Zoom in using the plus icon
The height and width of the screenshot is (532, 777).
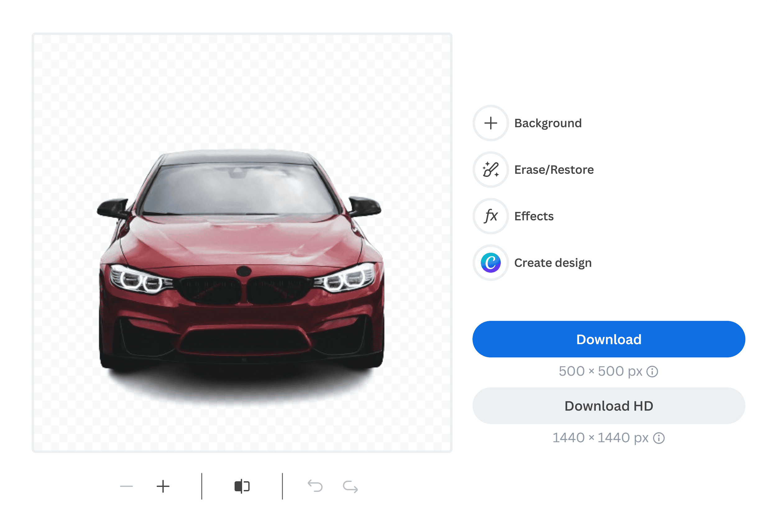point(163,486)
